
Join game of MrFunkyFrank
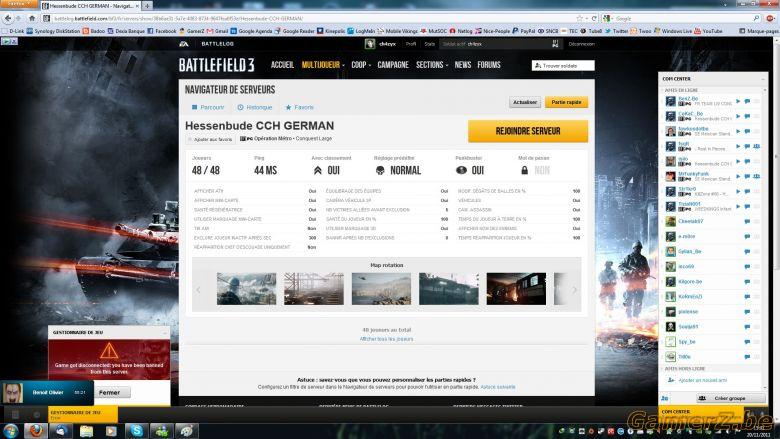tap(738, 176)
